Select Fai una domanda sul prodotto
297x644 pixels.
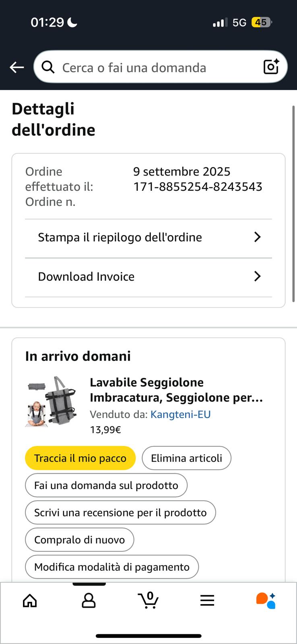(106, 485)
